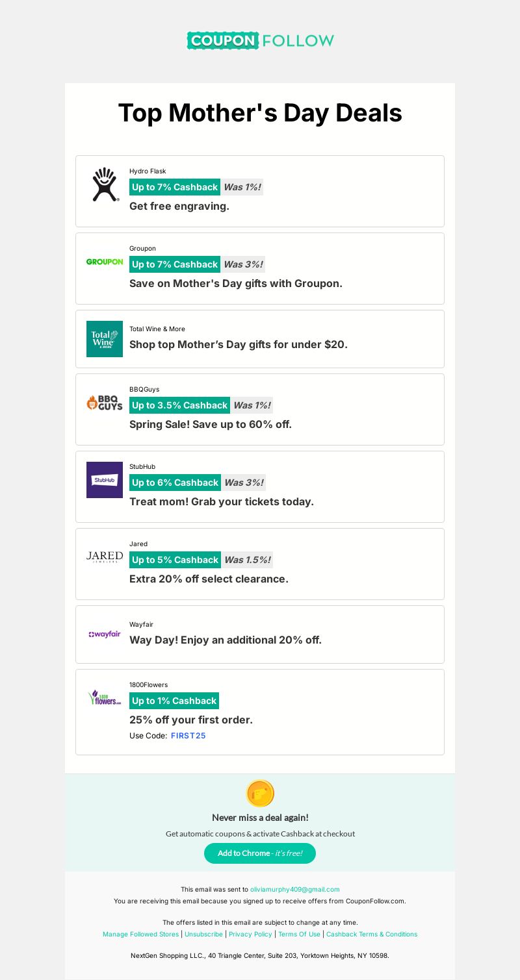Click the gold coin icon
Image resolution: width=520 pixels, height=980 pixels.
coord(260,794)
